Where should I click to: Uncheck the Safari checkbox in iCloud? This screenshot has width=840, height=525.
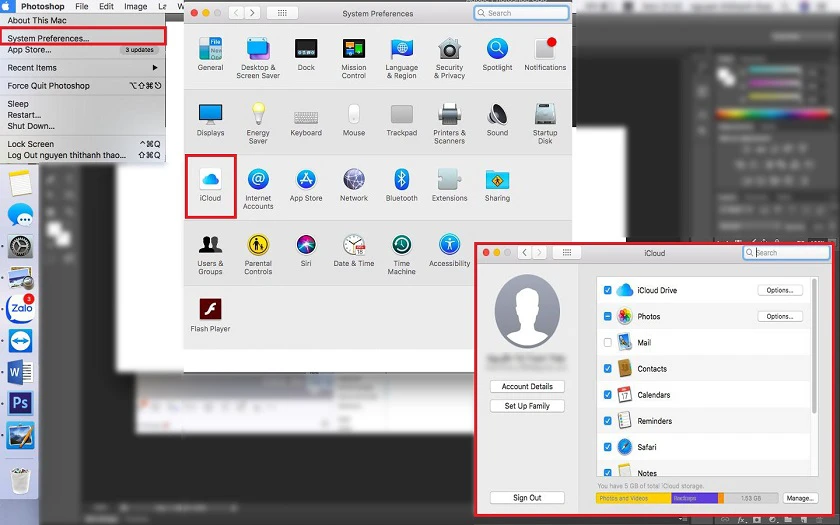[608, 447]
